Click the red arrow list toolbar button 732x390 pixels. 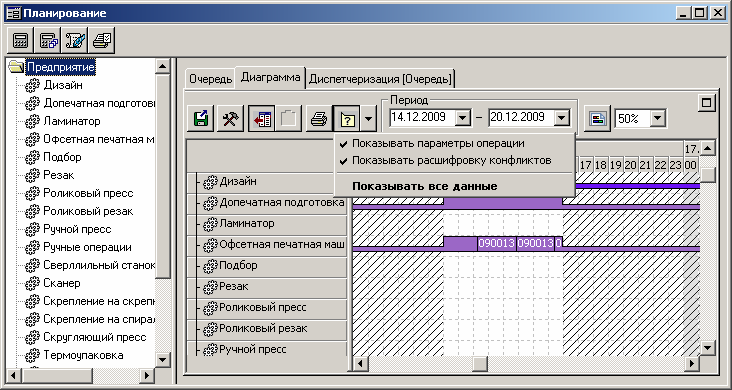(261, 119)
